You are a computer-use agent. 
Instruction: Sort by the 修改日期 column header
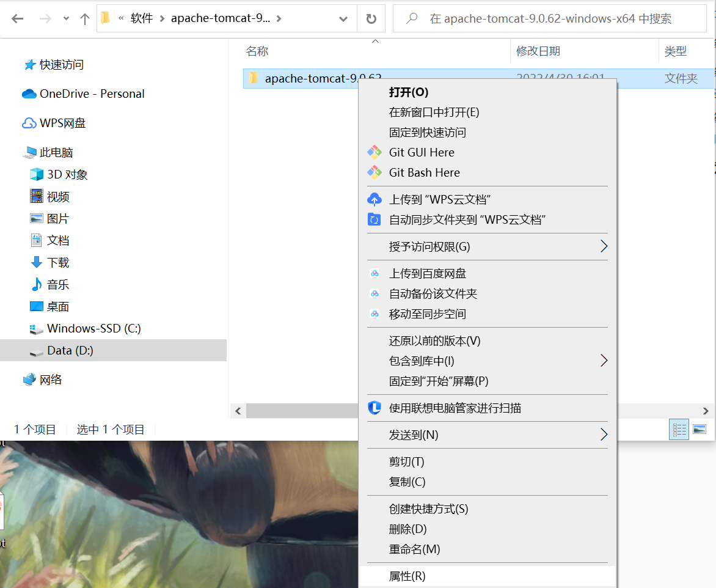(x=538, y=51)
